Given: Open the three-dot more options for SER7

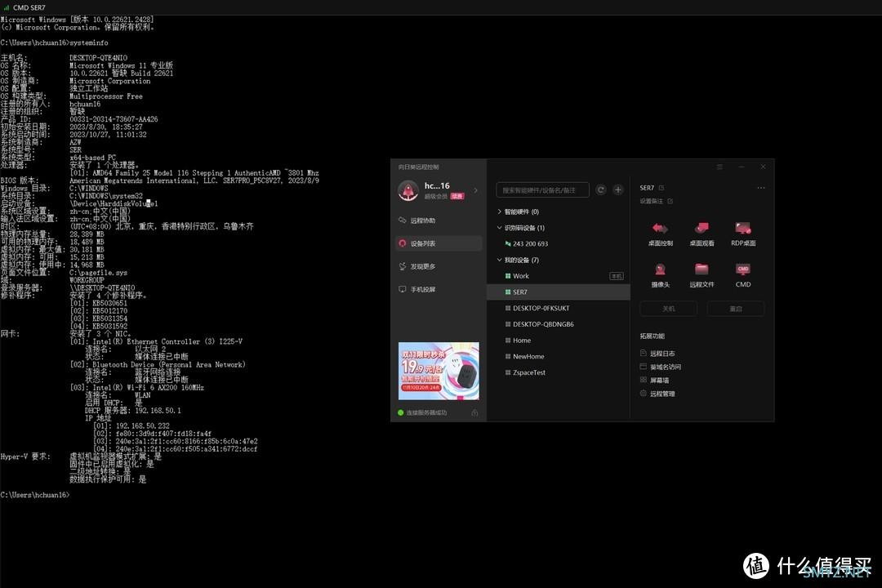Looking at the screenshot, I should click(x=760, y=188).
